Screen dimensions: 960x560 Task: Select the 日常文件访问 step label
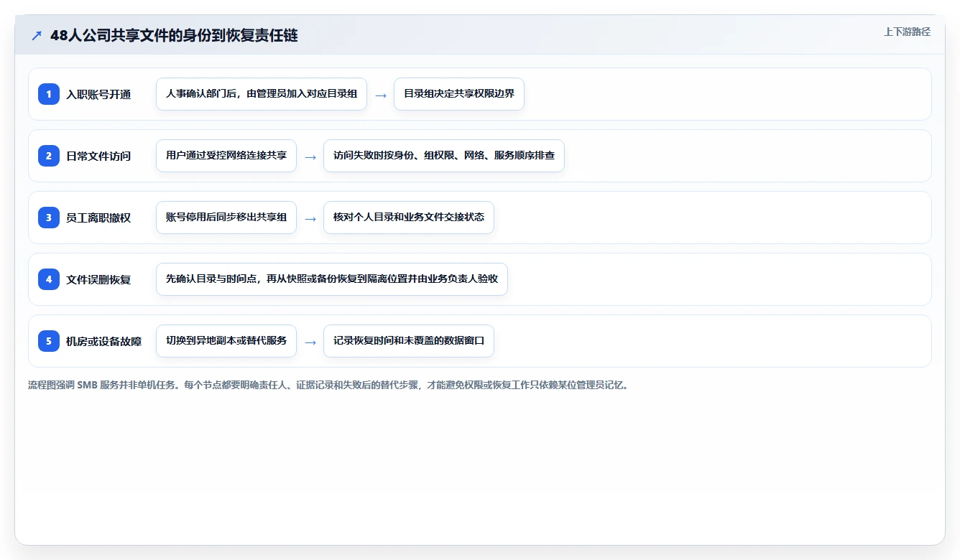point(98,156)
